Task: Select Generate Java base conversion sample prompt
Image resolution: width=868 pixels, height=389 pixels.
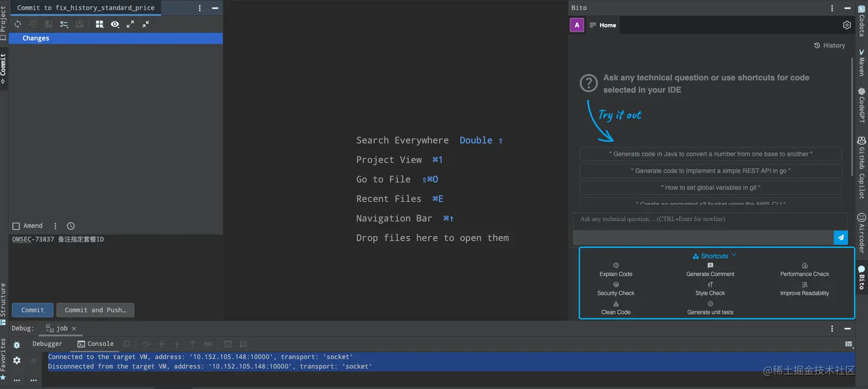Action: (x=711, y=154)
